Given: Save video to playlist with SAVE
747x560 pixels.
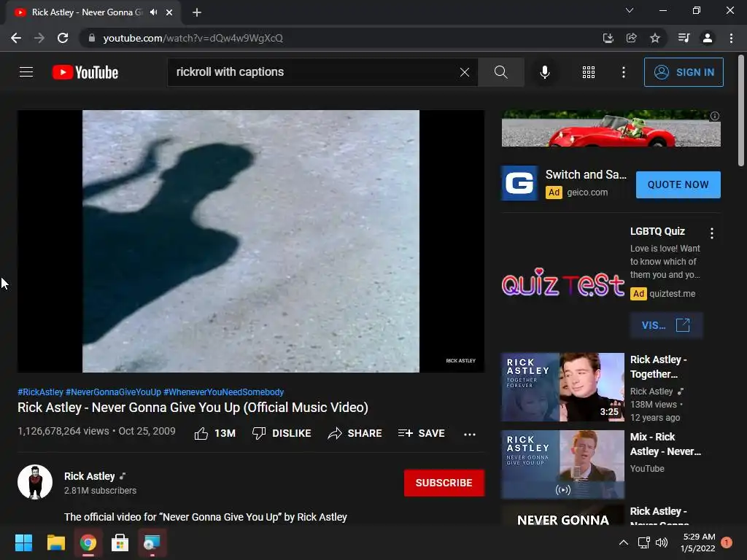Looking at the screenshot, I should click(421, 433).
